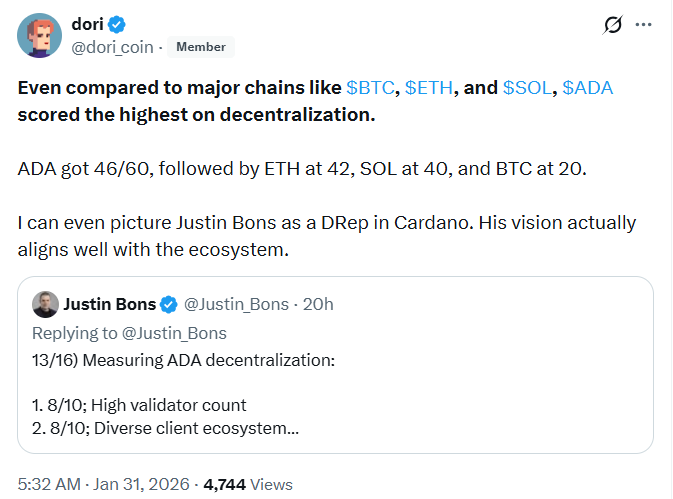Viewport: 673px width, 499px height.
Task: Click the 4,744 Views count
Action: point(248,484)
